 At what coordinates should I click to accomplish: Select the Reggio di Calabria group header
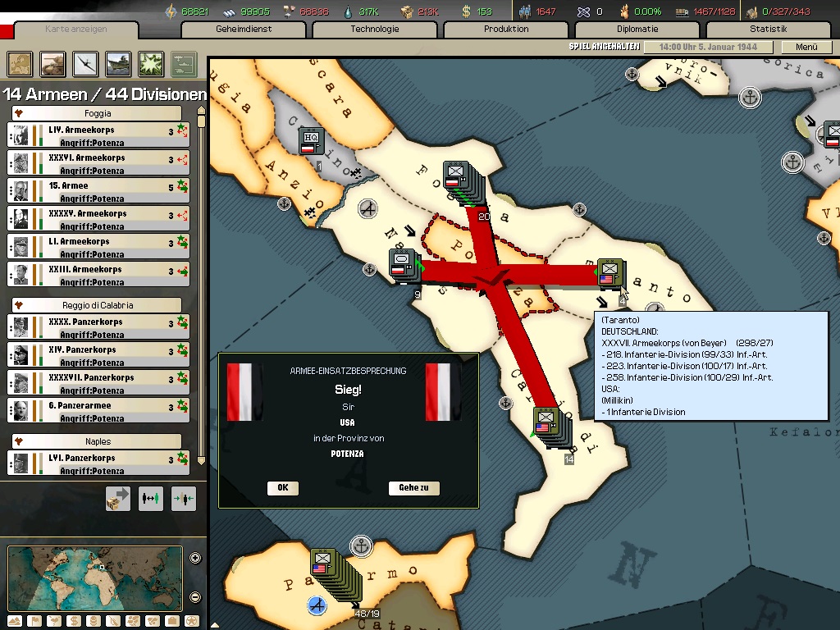[x=97, y=305]
